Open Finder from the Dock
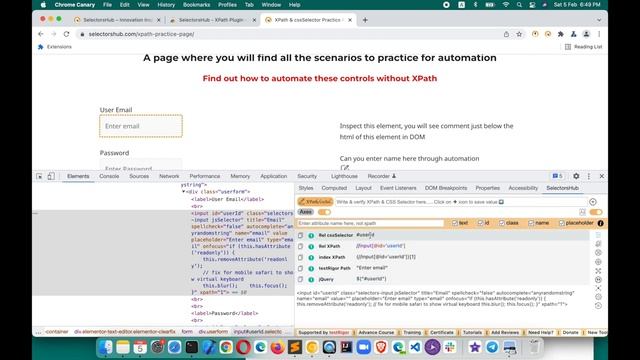This screenshot has height=360, width=640. click(x=106, y=347)
